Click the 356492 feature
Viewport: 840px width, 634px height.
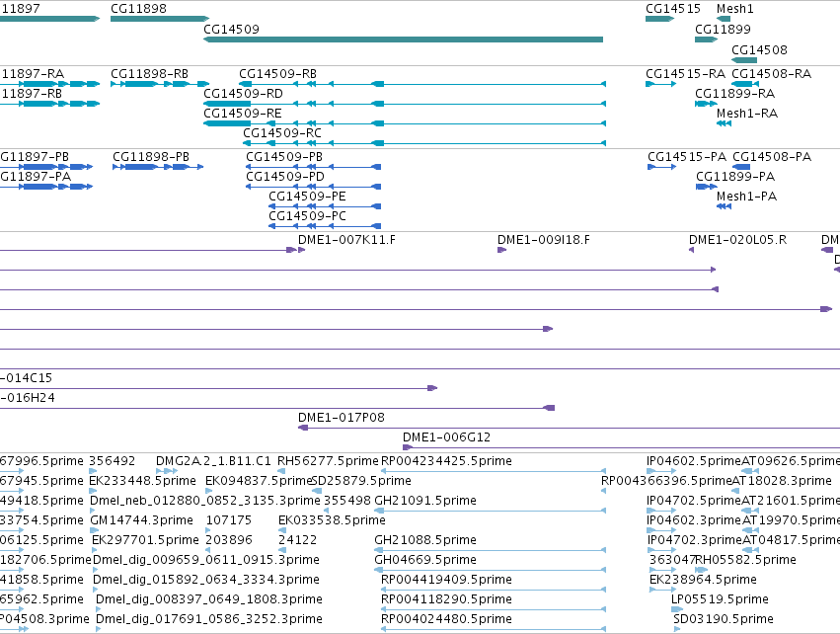tap(93, 471)
